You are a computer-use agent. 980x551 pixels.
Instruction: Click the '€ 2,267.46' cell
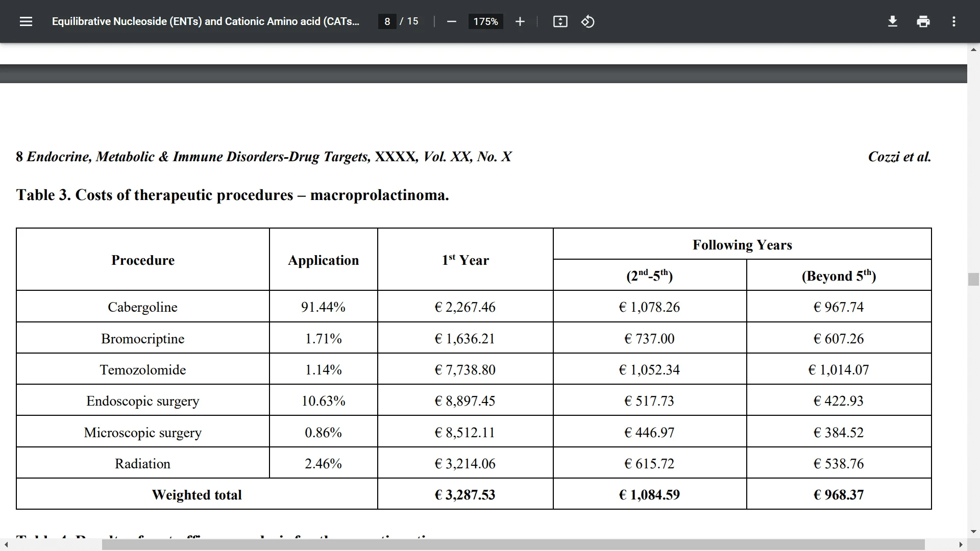pos(465,307)
